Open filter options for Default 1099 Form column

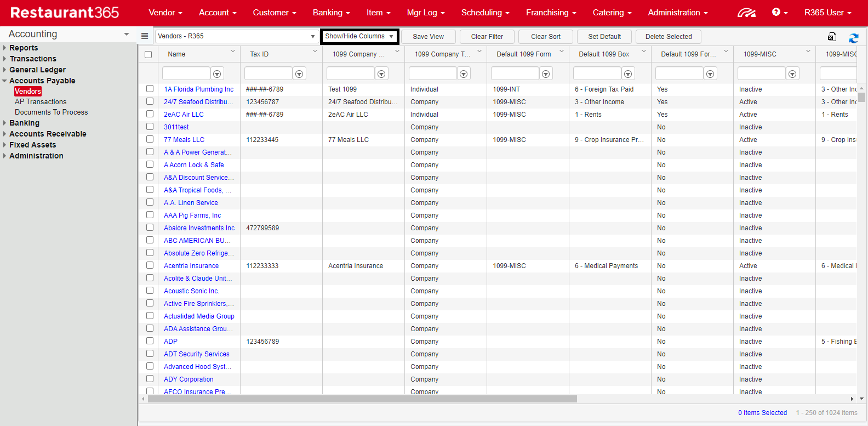(x=546, y=73)
